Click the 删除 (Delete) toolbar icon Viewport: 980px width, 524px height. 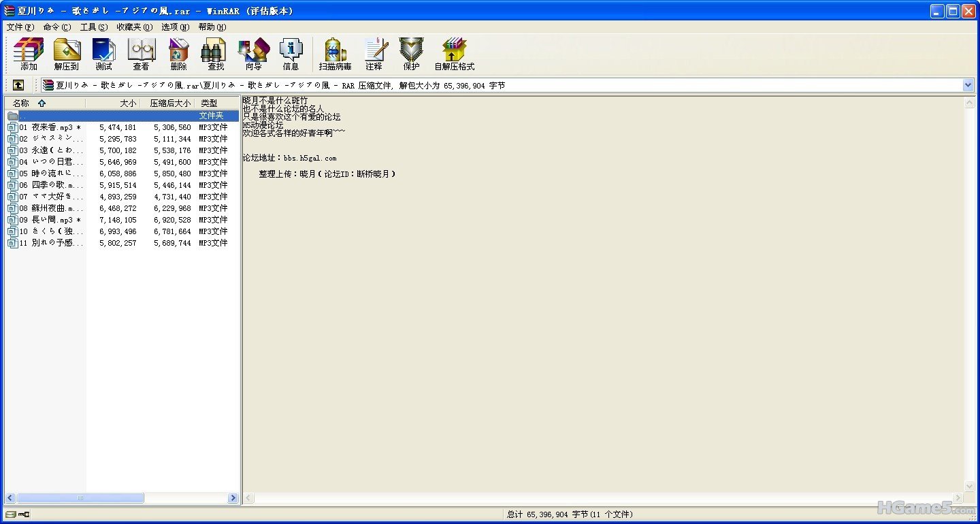click(179, 54)
